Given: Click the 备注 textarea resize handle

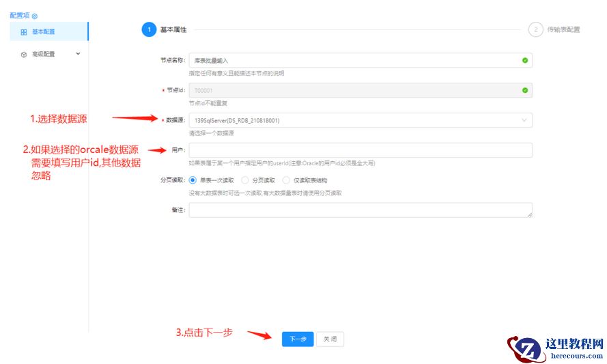Looking at the screenshot, I should click(530, 214).
